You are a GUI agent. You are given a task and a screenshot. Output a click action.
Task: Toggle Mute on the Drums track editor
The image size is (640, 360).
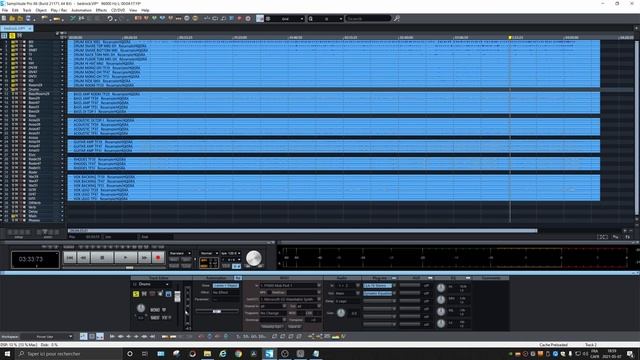tap(144, 294)
